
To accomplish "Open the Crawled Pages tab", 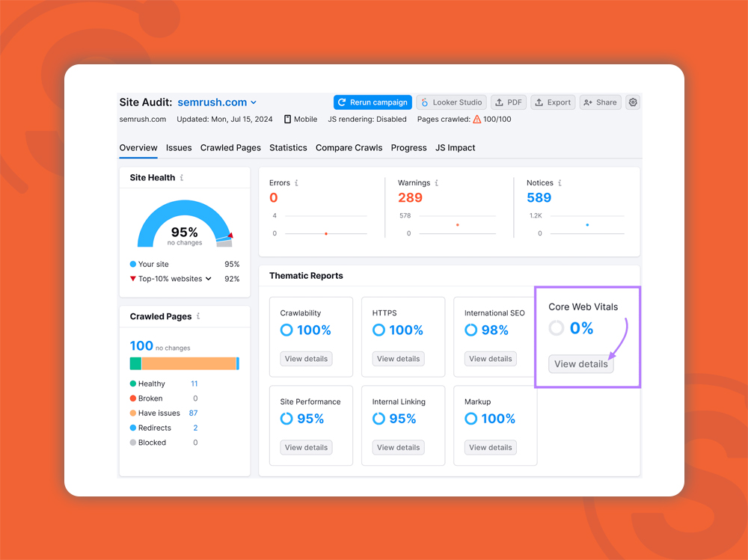I will pyautogui.click(x=230, y=148).
